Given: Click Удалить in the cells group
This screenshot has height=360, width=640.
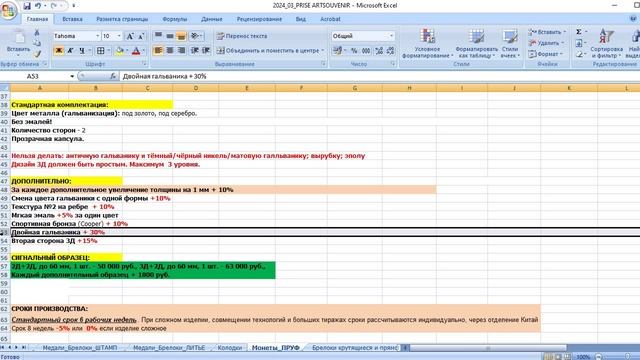Looking at the screenshot, I should pos(546,43).
